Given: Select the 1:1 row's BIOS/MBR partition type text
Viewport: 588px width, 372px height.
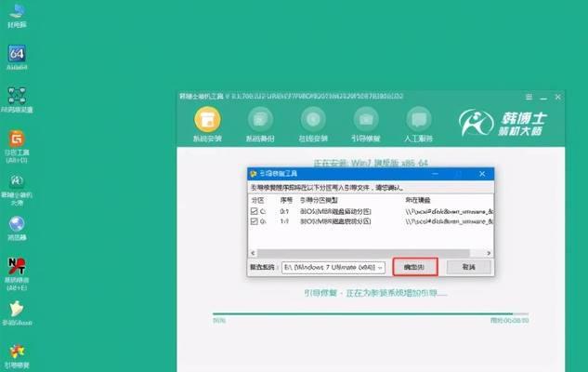Looking at the screenshot, I should pos(335,221).
